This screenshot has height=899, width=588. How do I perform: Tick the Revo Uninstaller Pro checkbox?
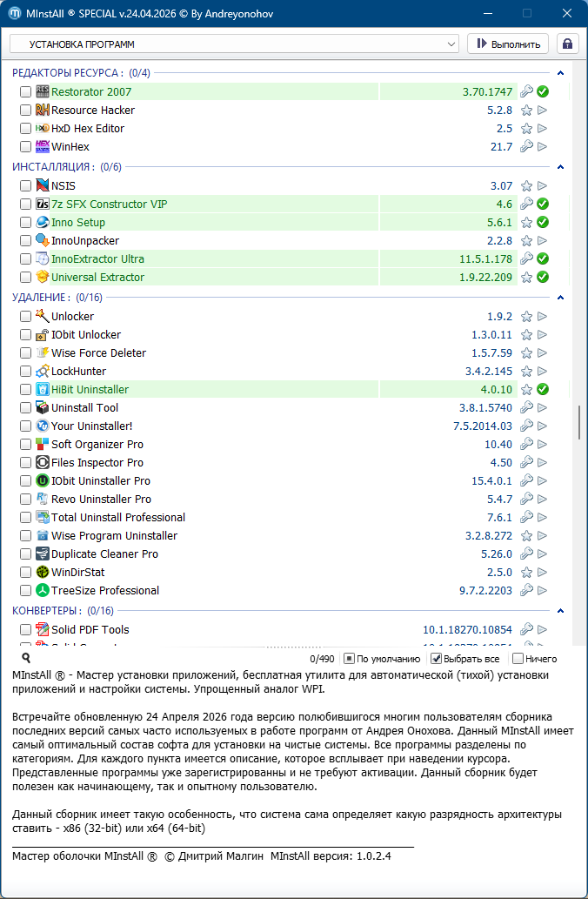[26, 500]
